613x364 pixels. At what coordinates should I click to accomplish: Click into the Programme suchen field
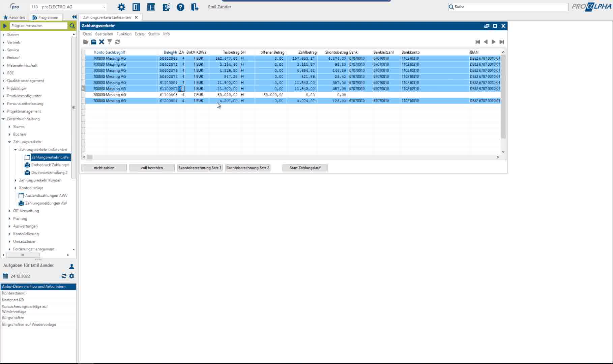coord(39,26)
